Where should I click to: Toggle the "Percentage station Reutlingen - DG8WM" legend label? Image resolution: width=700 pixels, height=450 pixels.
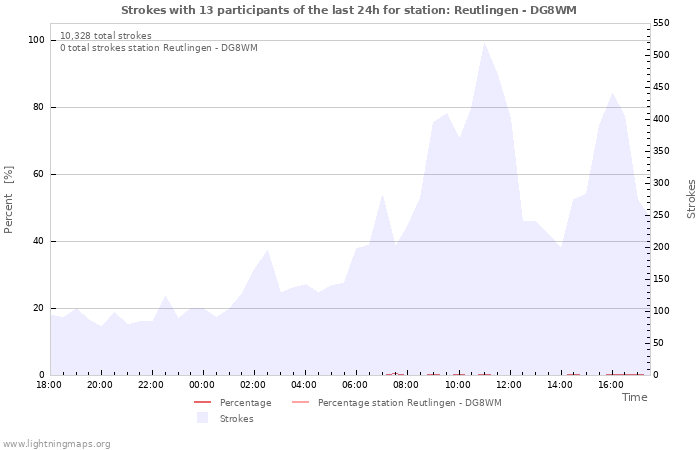click(x=409, y=403)
